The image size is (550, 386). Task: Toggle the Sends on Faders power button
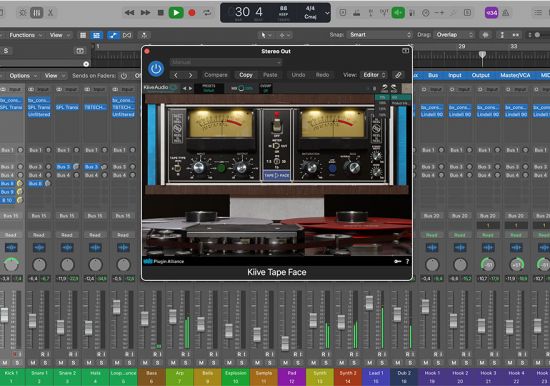123,76
